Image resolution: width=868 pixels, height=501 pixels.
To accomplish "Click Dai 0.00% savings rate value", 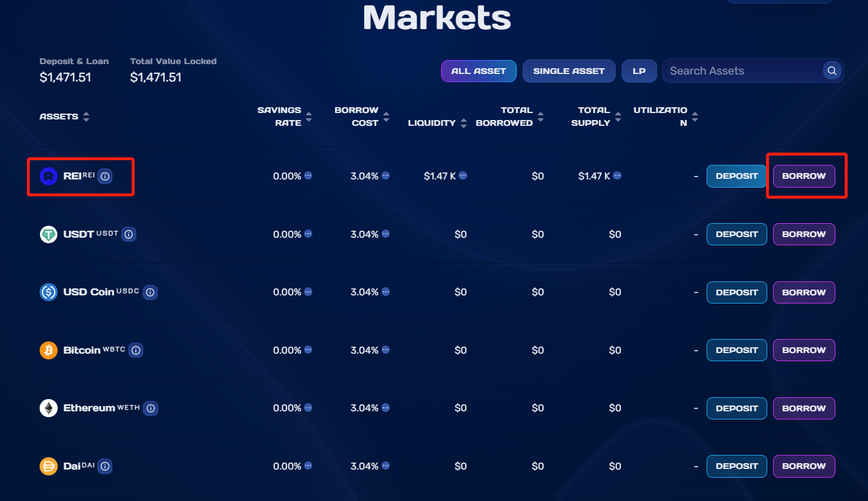I will click(287, 466).
